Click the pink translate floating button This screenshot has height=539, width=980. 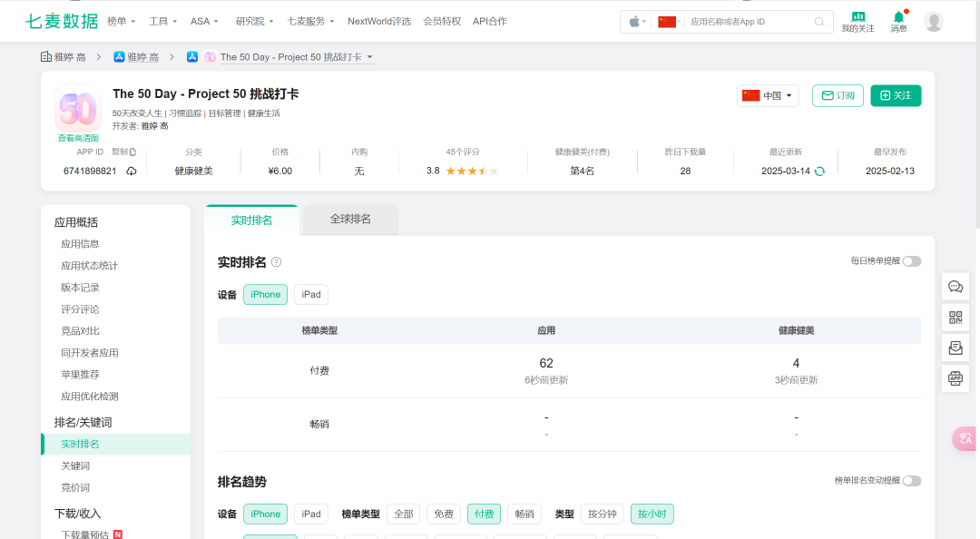coord(965,438)
